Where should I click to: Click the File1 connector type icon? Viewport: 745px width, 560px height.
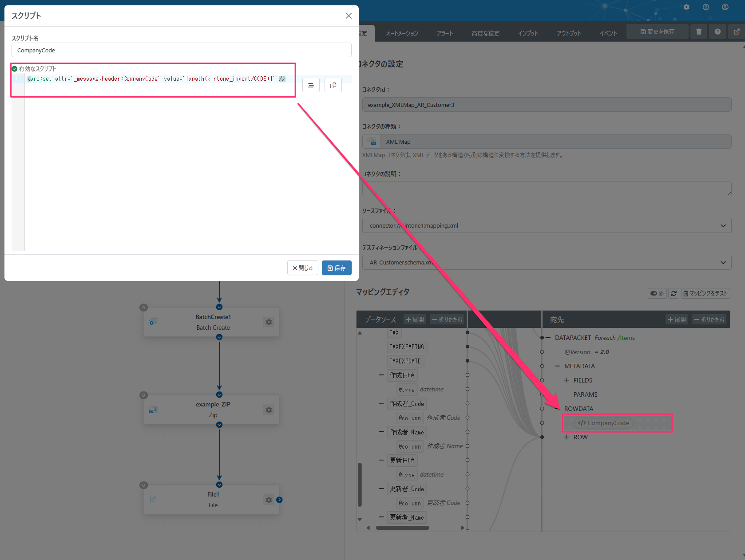click(x=153, y=500)
